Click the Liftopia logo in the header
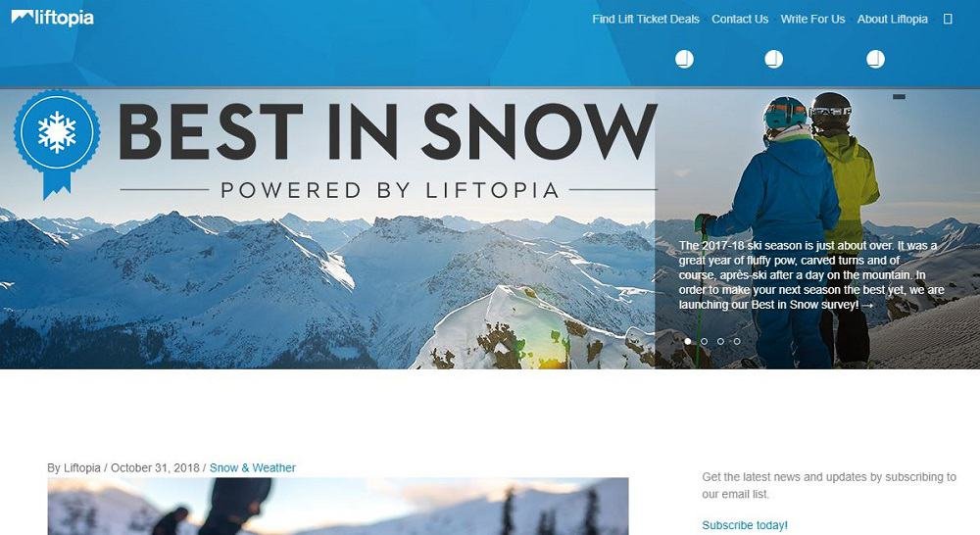 [x=53, y=18]
